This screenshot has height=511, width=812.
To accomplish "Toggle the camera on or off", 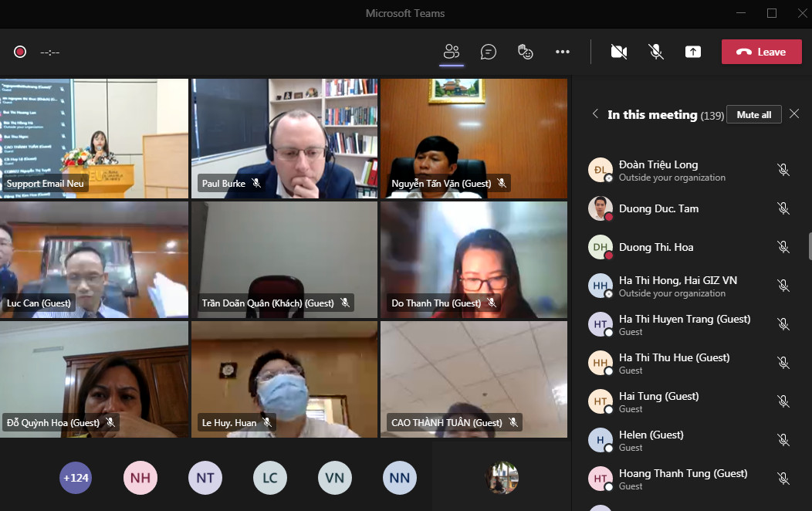I will coord(618,52).
